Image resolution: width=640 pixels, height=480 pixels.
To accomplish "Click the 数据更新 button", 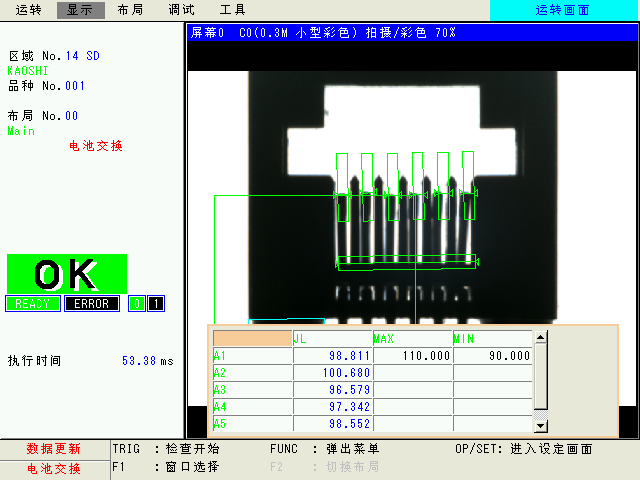I will pos(54,449).
